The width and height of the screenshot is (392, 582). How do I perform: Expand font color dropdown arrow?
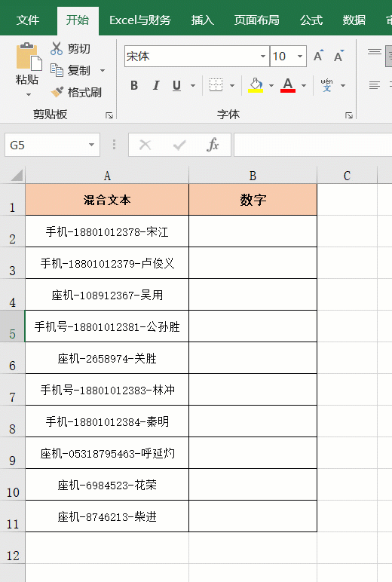click(304, 85)
